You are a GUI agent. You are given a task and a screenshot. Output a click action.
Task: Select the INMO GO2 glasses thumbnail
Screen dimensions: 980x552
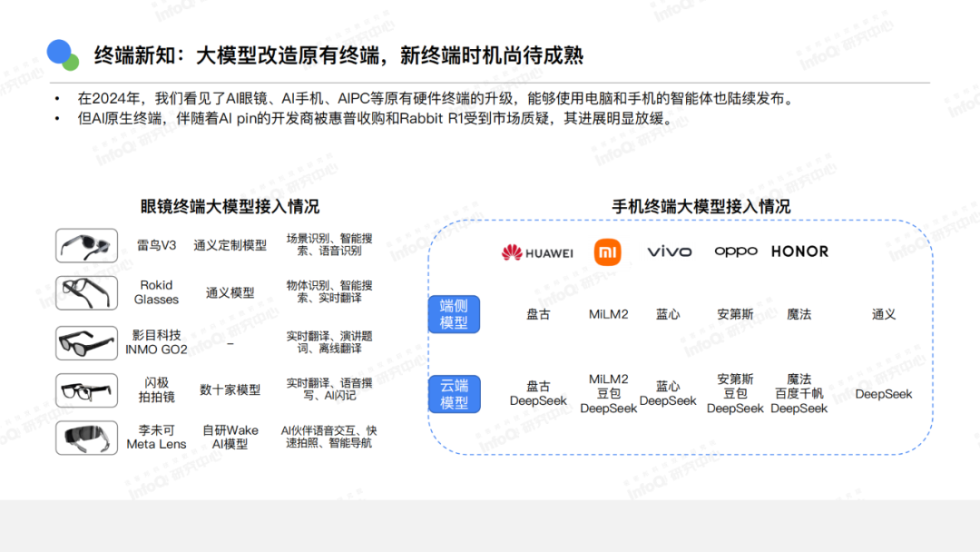(86, 342)
